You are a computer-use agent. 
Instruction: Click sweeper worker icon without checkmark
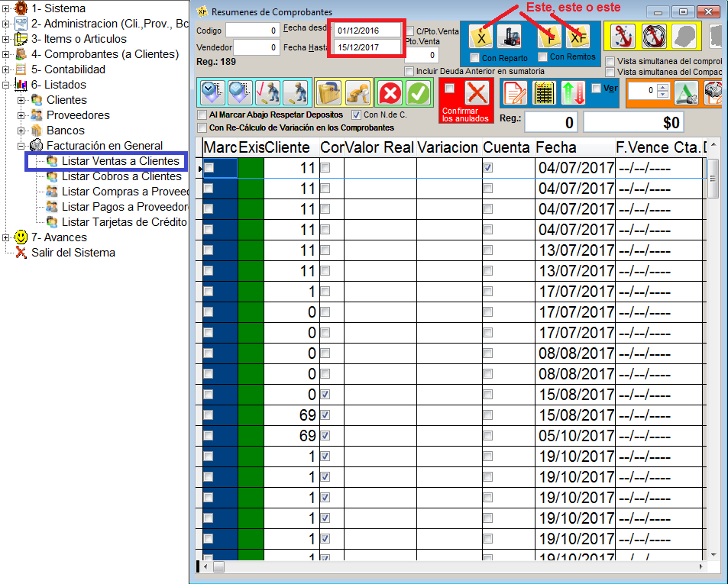coord(296,92)
